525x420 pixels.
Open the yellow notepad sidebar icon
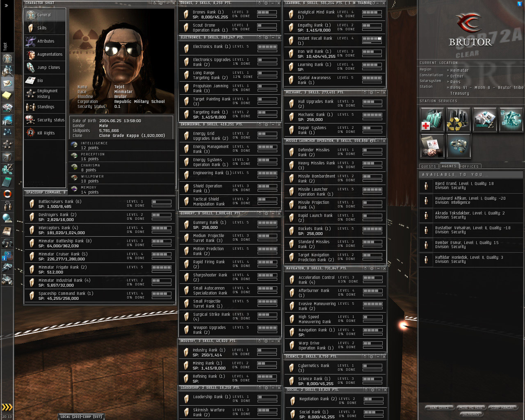(7, 95)
